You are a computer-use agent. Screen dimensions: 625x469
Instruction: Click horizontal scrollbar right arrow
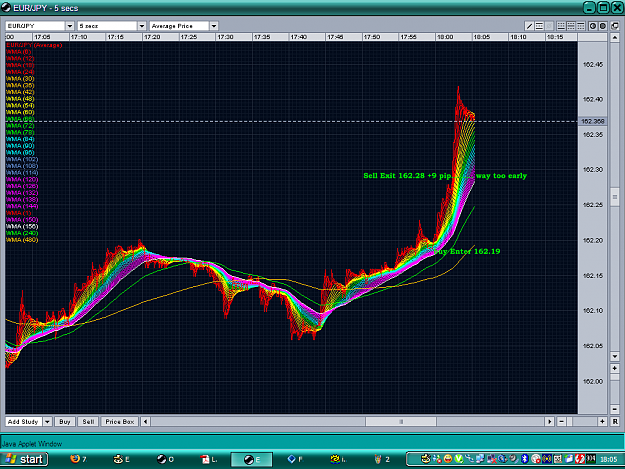[x=549, y=421]
